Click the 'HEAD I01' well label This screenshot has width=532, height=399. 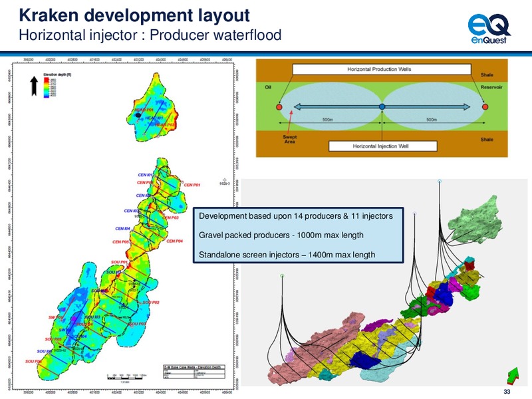click(154, 118)
